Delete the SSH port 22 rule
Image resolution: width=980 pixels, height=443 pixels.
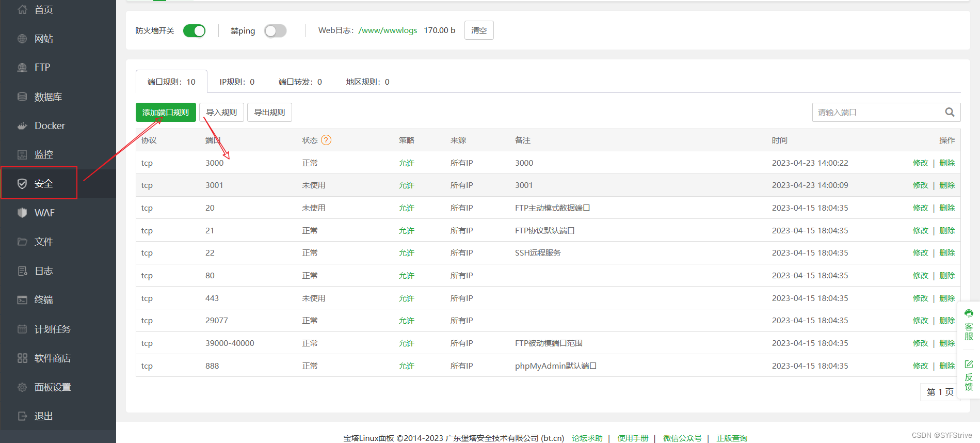[947, 252]
